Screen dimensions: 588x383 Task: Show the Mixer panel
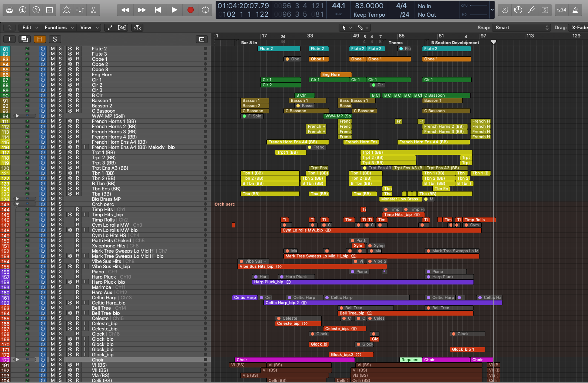tap(80, 10)
